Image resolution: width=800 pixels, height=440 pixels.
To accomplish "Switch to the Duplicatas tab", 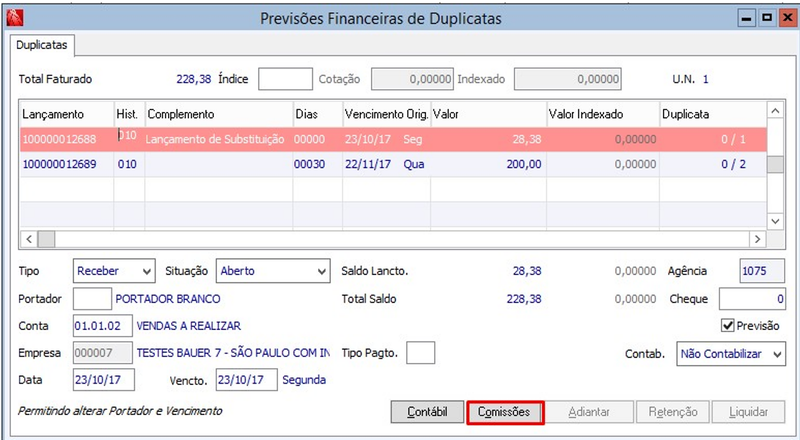I will tap(42, 45).
